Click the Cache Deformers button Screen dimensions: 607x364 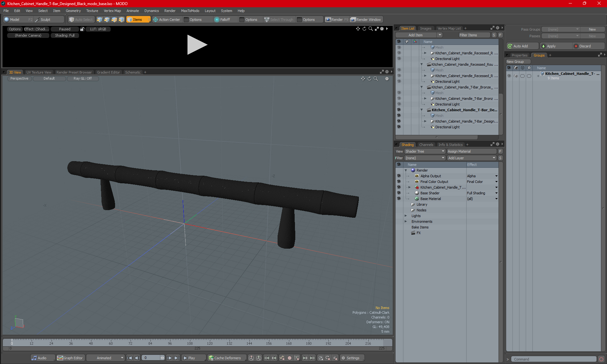coord(224,358)
